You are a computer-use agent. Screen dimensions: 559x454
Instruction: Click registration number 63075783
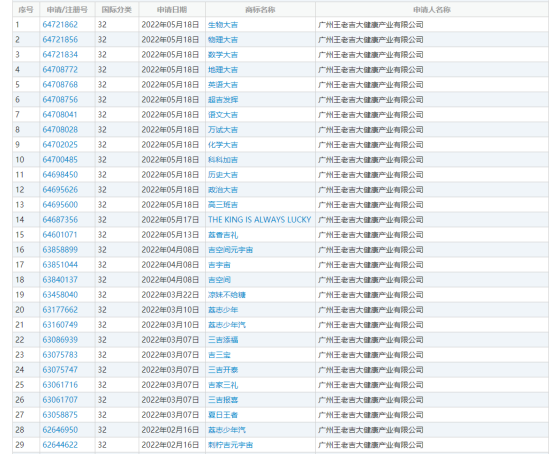[x=60, y=354]
